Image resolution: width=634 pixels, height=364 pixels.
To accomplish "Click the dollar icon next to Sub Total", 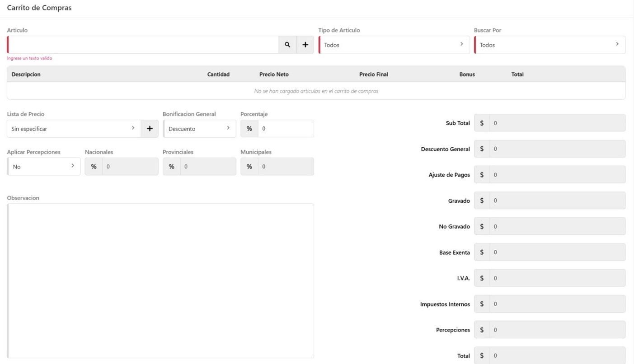I will (x=482, y=123).
